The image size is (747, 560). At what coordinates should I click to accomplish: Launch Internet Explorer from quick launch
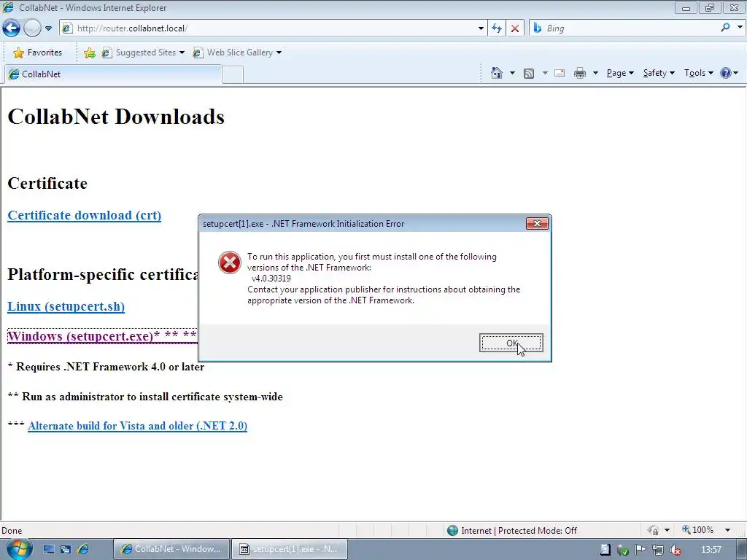pyautogui.click(x=83, y=549)
